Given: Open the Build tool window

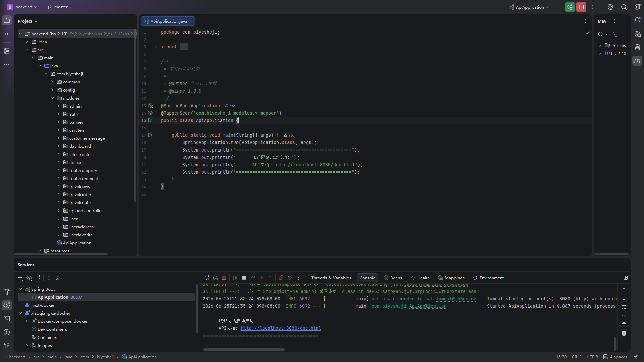Looking at the screenshot, I should coord(7,292).
